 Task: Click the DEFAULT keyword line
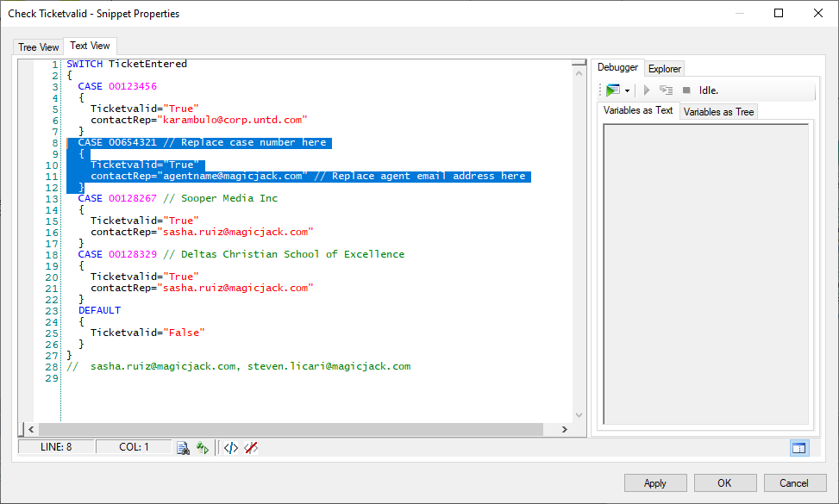pyautogui.click(x=99, y=310)
